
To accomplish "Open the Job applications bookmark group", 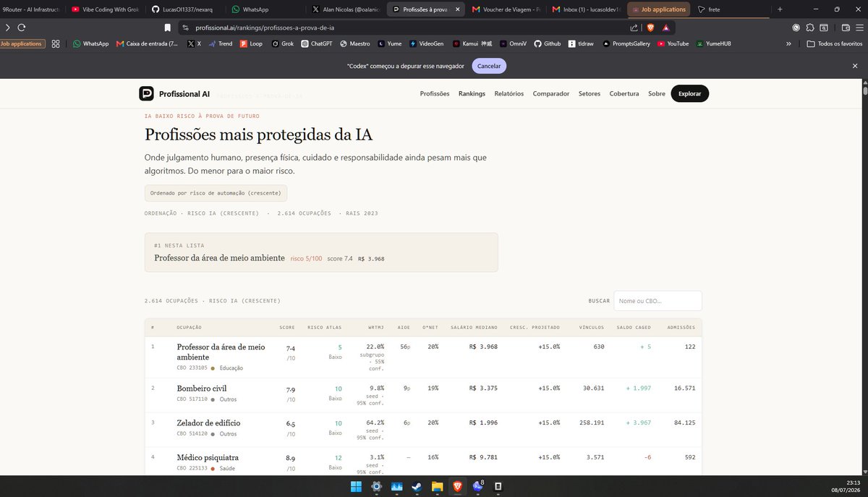I will pos(23,43).
